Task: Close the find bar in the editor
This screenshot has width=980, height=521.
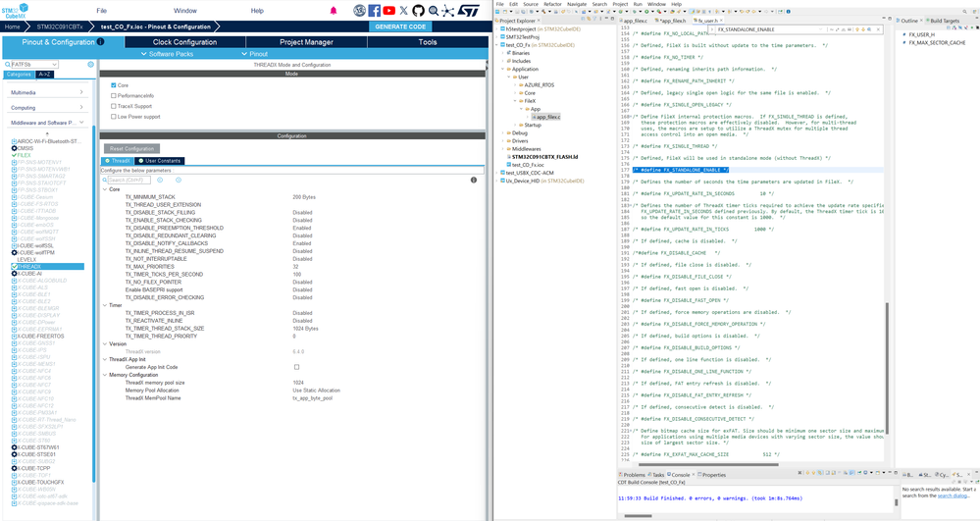Action: (878, 29)
